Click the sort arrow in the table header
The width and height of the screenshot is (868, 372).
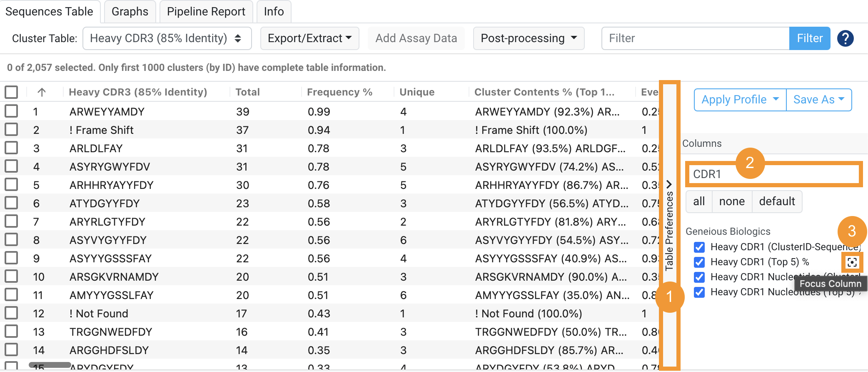tap(42, 92)
